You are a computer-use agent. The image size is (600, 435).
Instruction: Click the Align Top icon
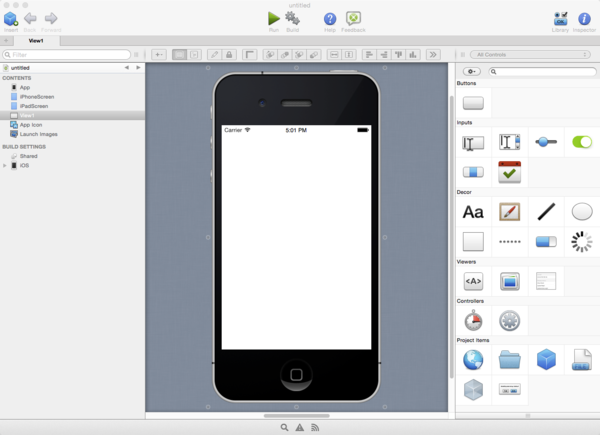point(398,55)
